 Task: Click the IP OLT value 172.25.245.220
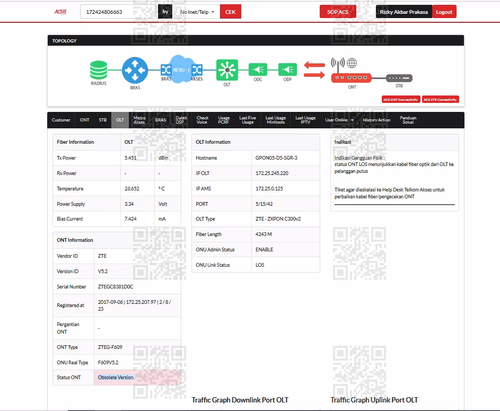click(272, 173)
